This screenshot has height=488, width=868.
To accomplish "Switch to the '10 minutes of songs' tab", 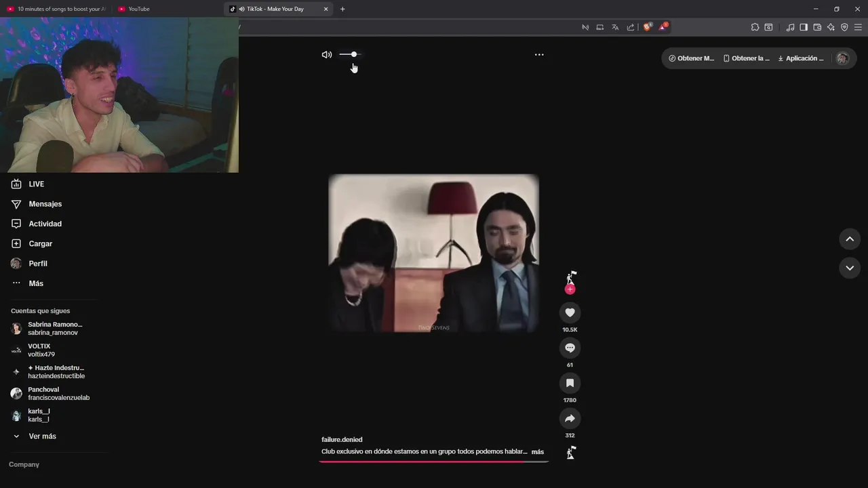I will (x=56, y=9).
